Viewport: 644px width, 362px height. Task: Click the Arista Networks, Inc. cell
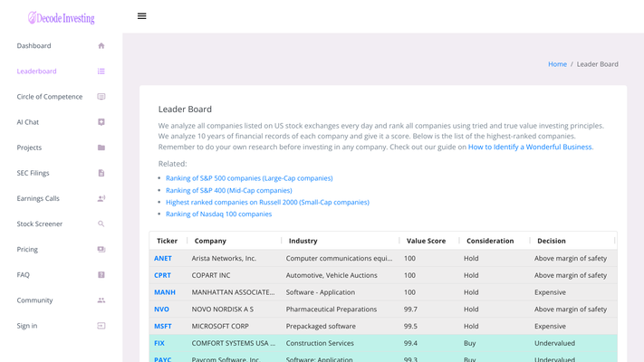(224, 258)
